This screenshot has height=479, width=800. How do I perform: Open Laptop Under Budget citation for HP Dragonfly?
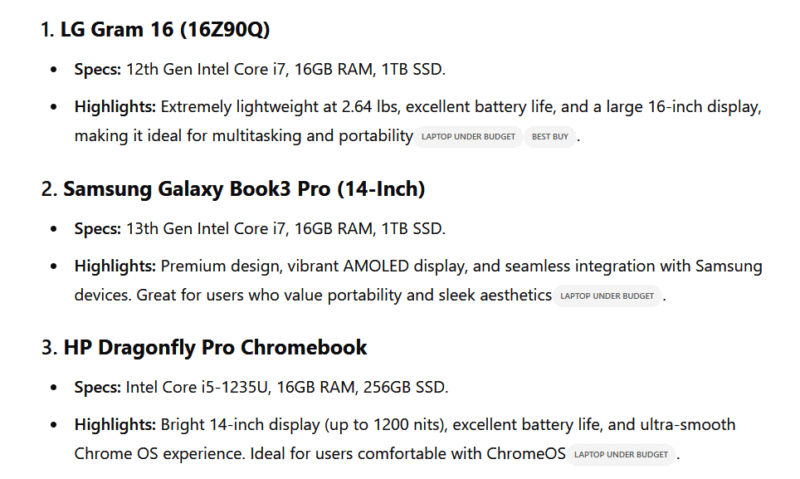click(x=621, y=455)
